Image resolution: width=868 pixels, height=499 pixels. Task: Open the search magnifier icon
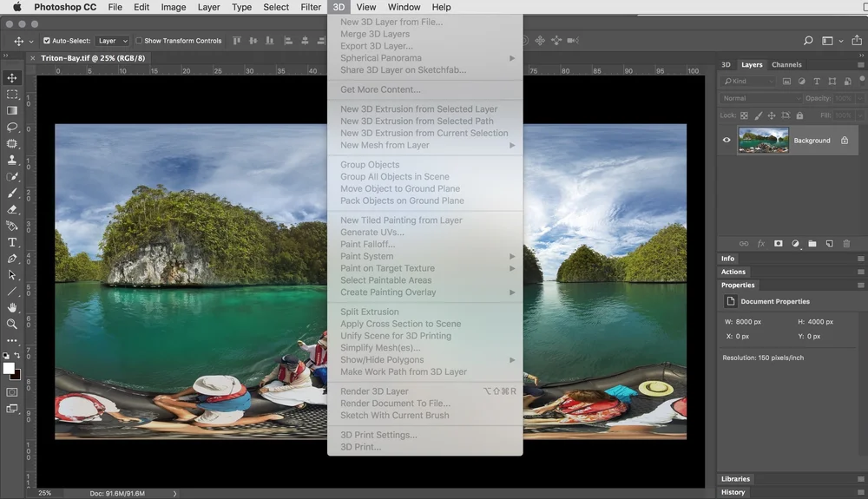[x=808, y=41]
